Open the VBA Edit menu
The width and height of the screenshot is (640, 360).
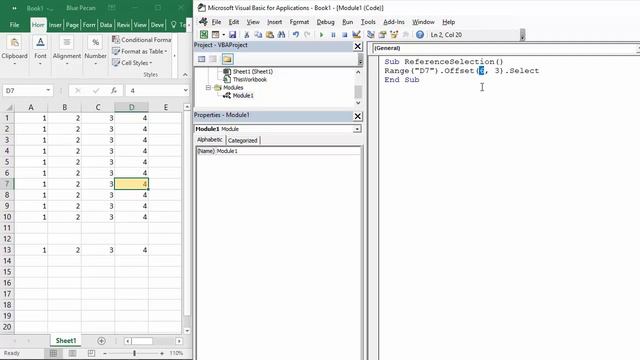[234, 22]
